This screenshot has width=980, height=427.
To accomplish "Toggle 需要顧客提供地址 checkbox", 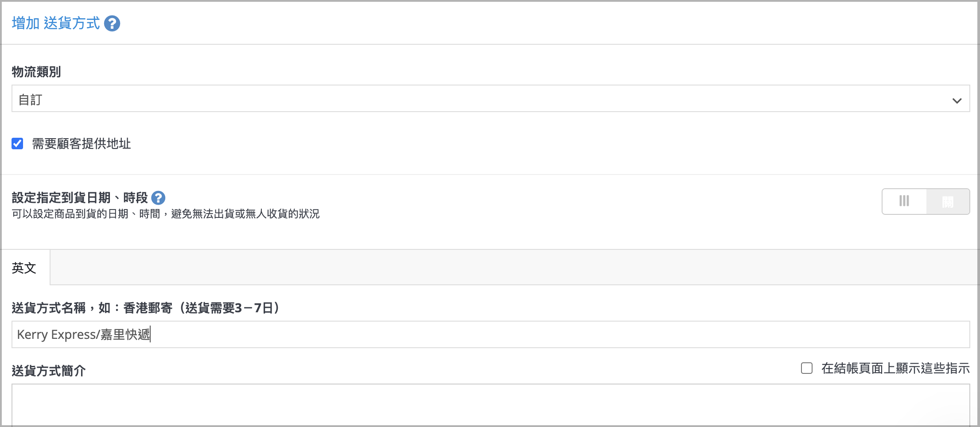I will pos(17,144).
